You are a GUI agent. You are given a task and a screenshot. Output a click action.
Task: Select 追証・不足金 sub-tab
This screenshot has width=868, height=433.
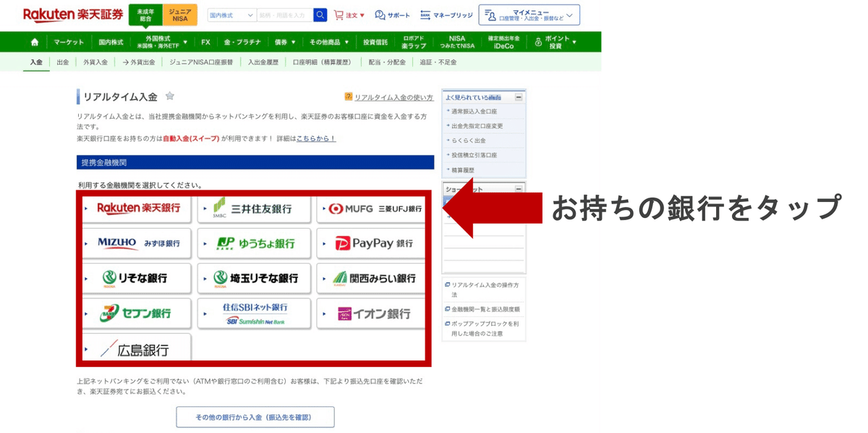(438, 62)
